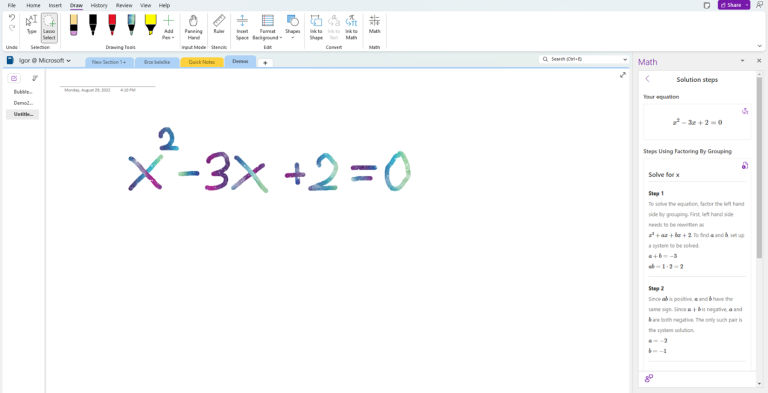
Task: Click the icon at Math pane bottom
Action: click(649, 378)
